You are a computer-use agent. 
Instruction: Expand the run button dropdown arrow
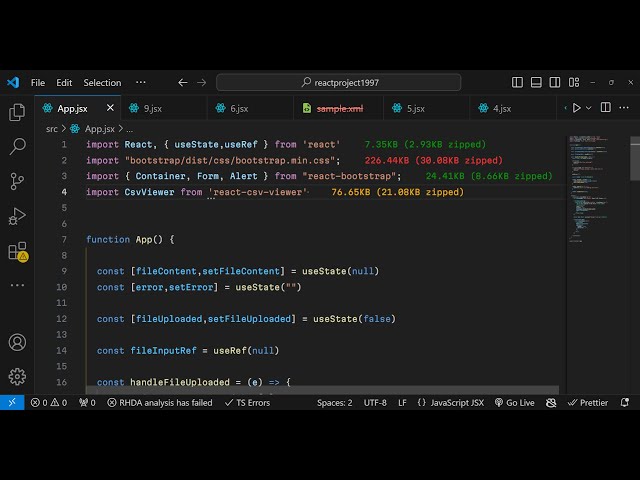[x=588, y=108]
